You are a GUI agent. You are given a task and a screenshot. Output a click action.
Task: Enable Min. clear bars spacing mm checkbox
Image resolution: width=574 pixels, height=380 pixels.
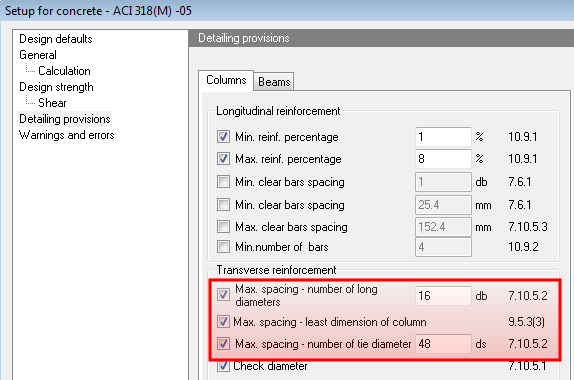click(223, 204)
